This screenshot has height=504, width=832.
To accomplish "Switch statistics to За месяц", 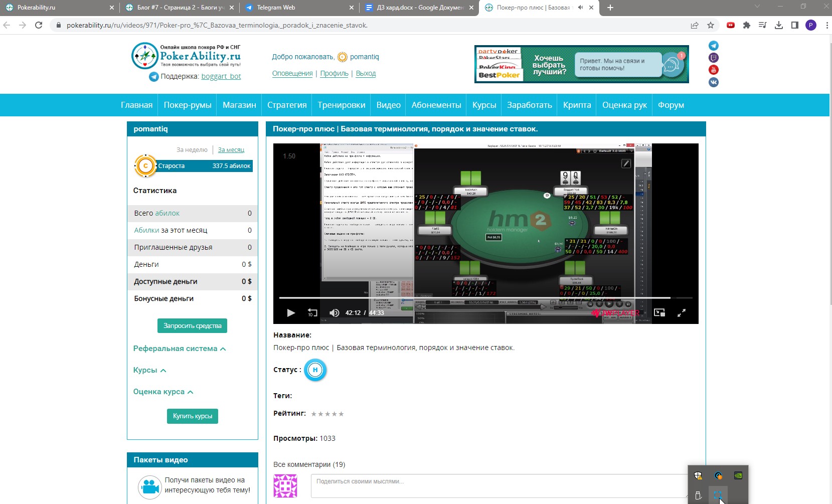I will (x=231, y=150).
